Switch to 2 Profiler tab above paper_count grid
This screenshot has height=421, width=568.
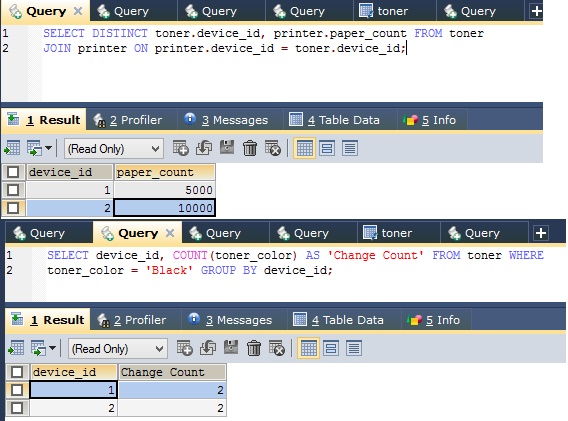[x=132, y=120]
